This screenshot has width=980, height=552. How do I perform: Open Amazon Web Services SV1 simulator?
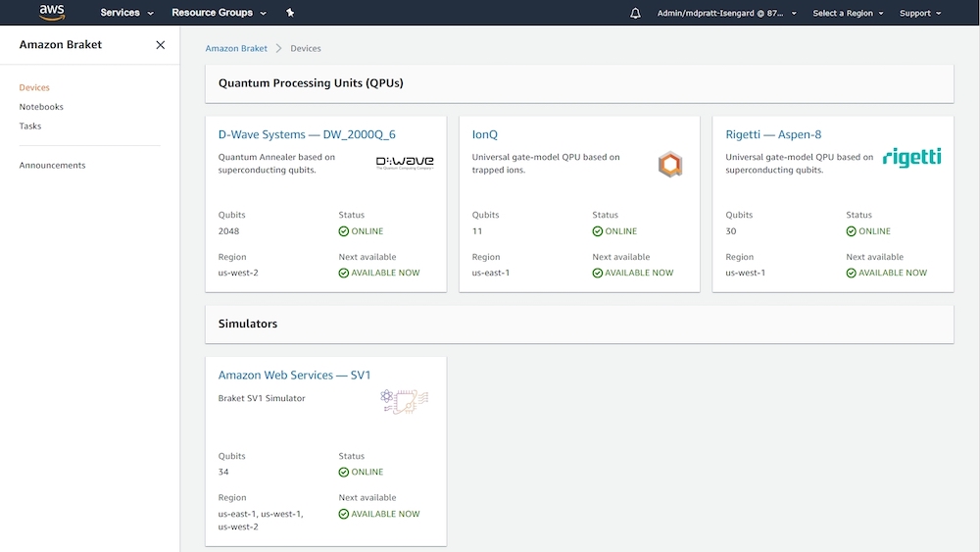[x=294, y=376]
